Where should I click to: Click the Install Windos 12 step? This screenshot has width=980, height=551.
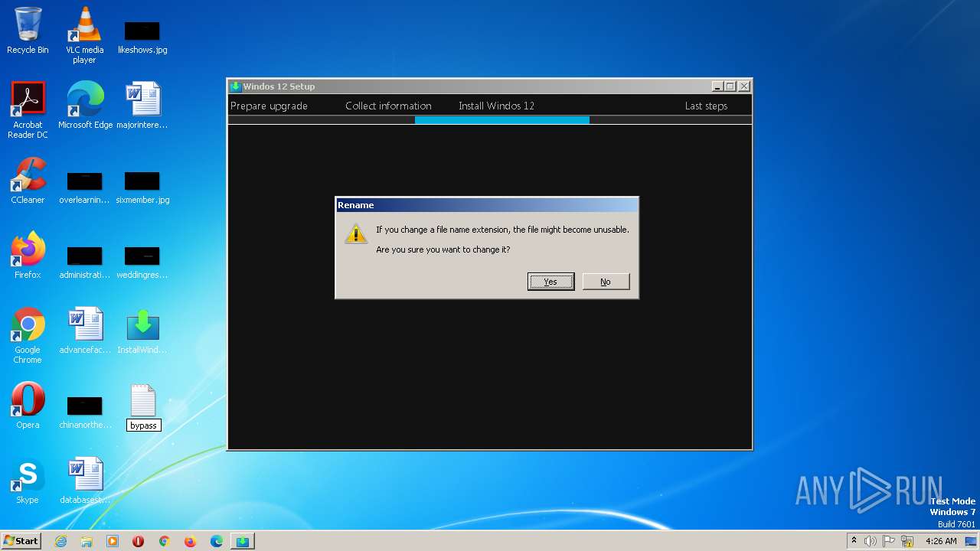496,106
